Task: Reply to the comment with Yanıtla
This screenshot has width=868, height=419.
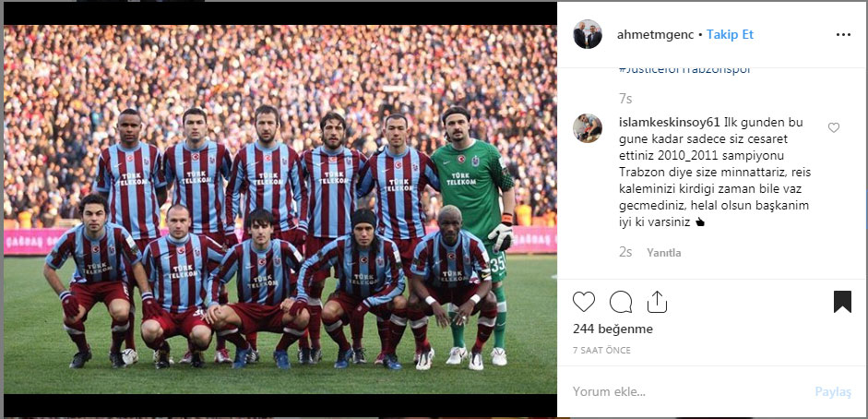Action: [x=664, y=252]
